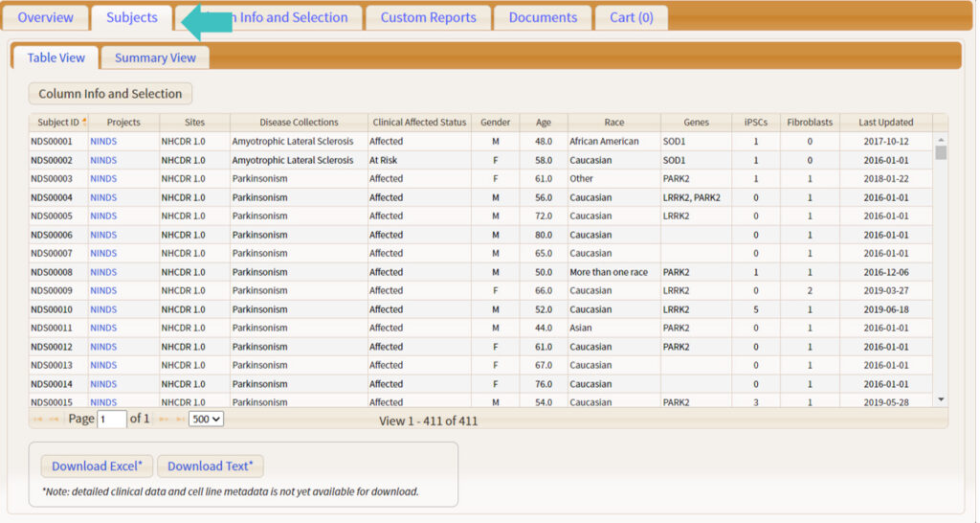980x523 pixels.
Task: Switch to Summary View tab
Action: pos(155,57)
